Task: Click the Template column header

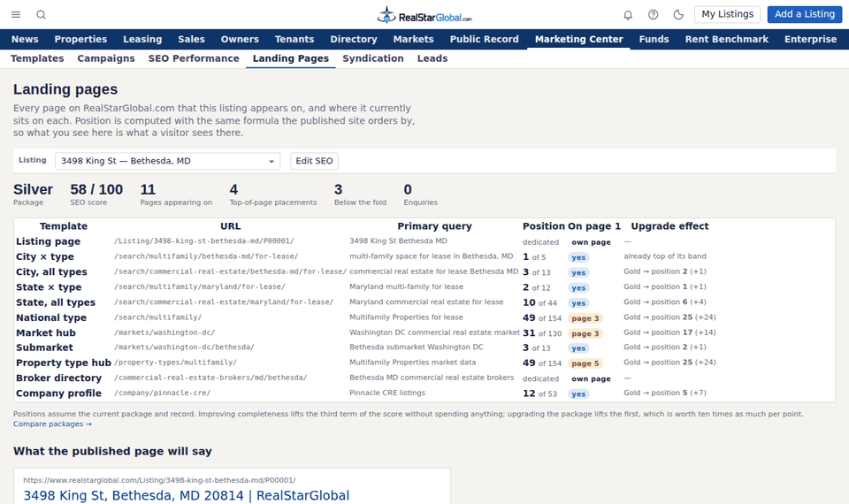Action: pyautogui.click(x=64, y=226)
